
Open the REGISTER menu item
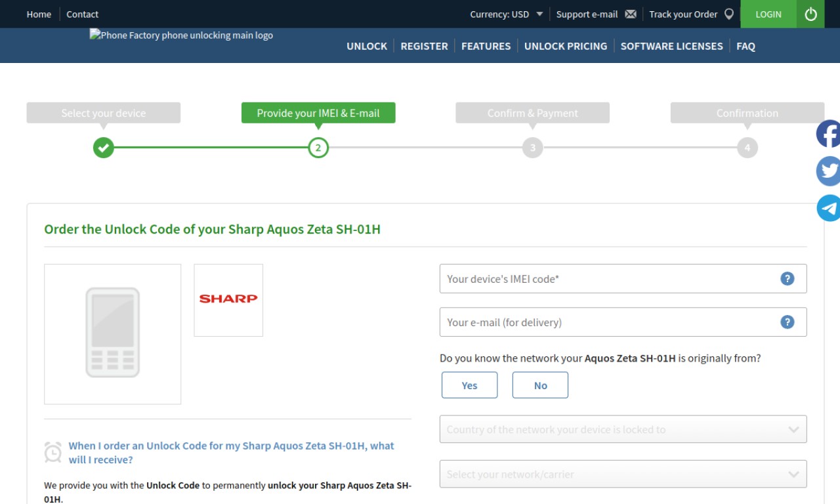point(424,46)
